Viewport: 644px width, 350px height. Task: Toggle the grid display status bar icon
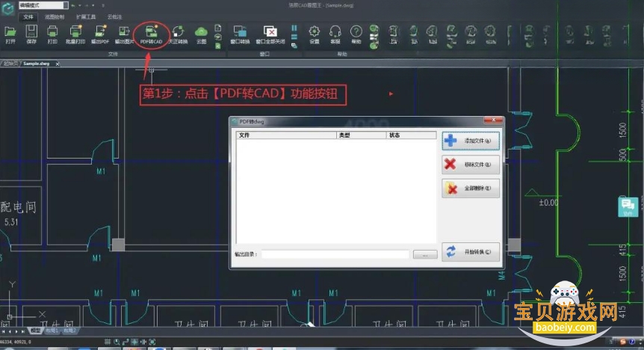tap(107, 342)
